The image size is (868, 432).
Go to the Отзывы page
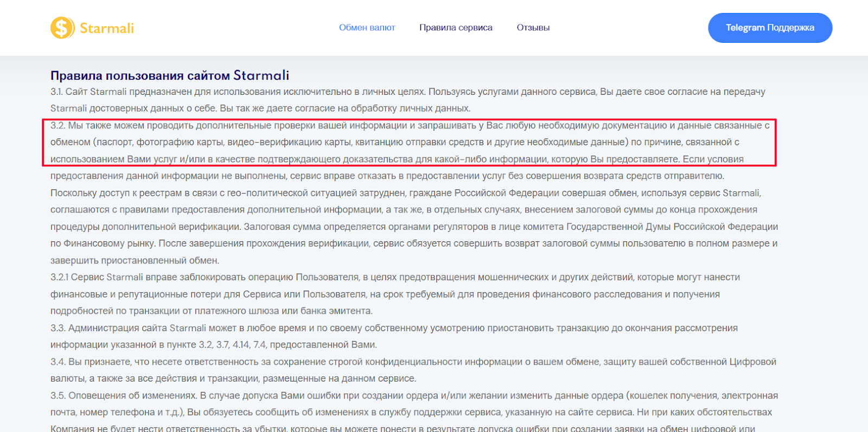(x=533, y=28)
